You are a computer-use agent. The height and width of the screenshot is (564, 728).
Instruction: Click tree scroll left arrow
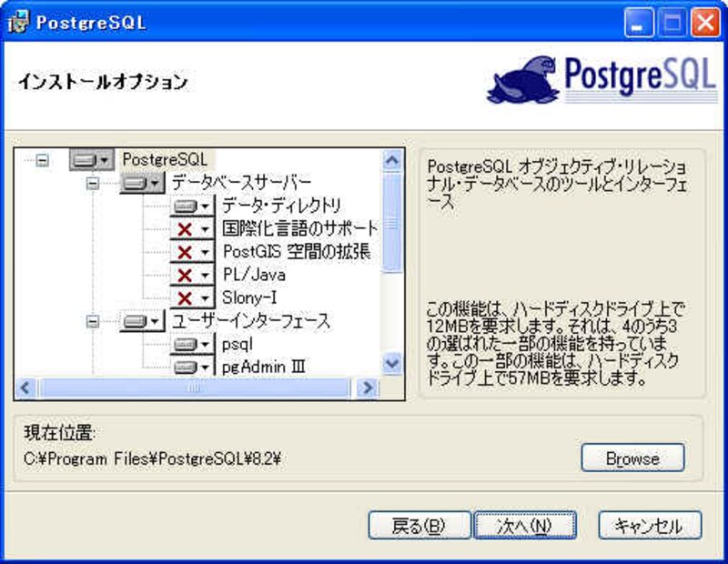[25, 388]
